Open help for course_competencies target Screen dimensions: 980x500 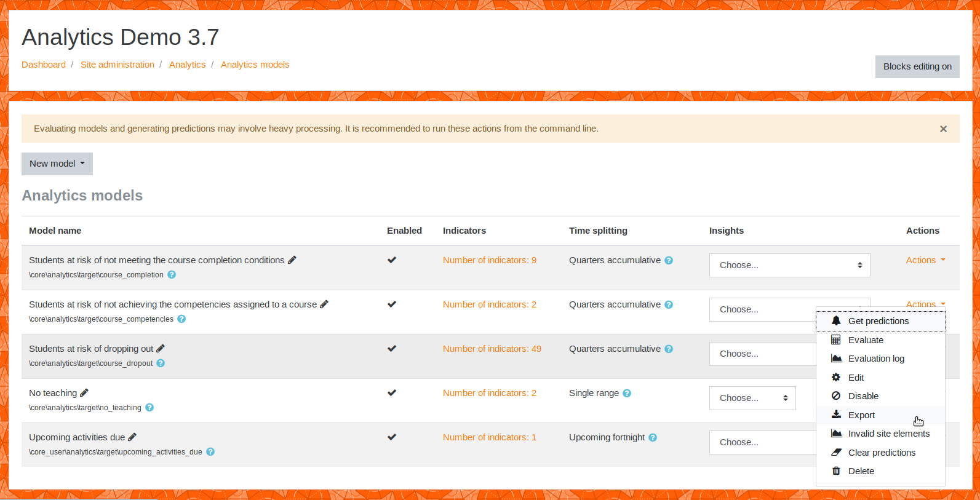[x=181, y=319]
